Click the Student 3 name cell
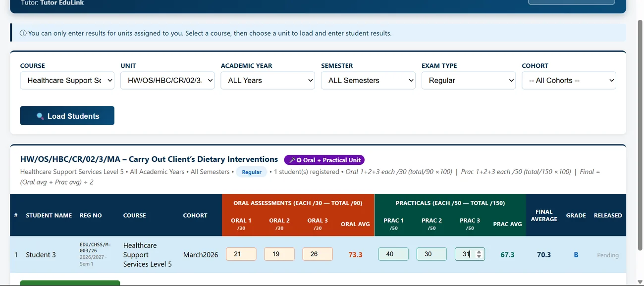Image resolution: width=644 pixels, height=286 pixels. [41, 255]
